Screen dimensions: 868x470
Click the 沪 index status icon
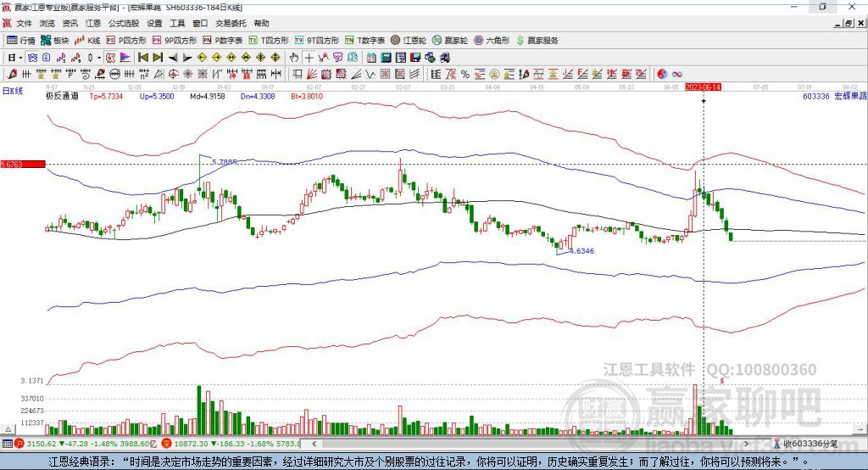[19, 444]
